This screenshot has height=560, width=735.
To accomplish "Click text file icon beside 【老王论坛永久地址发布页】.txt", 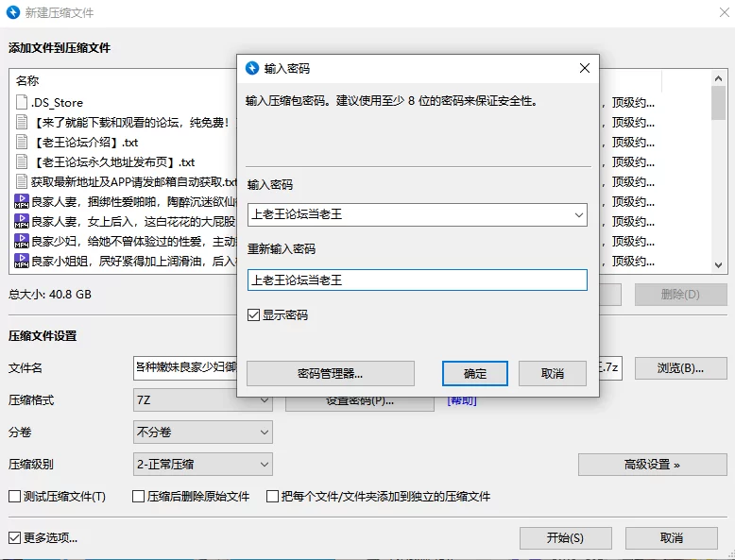I will [22, 161].
